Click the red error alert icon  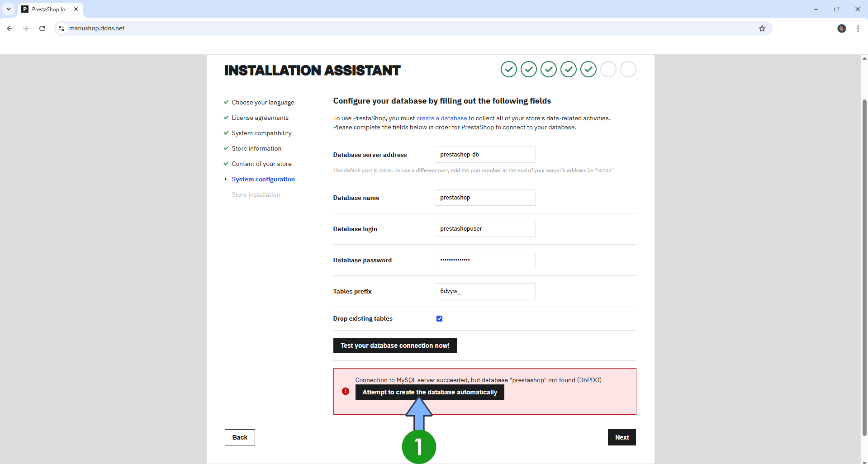(x=345, y=391)
